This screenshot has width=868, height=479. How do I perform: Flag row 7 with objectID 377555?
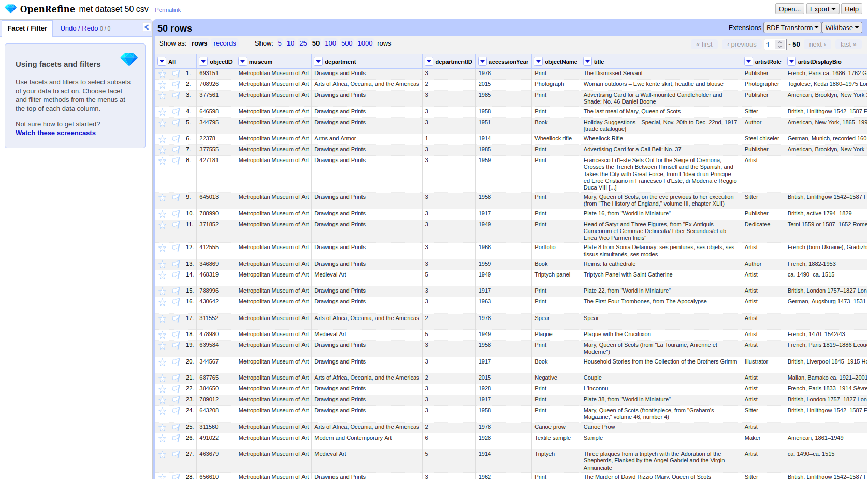tap(176, 150)
